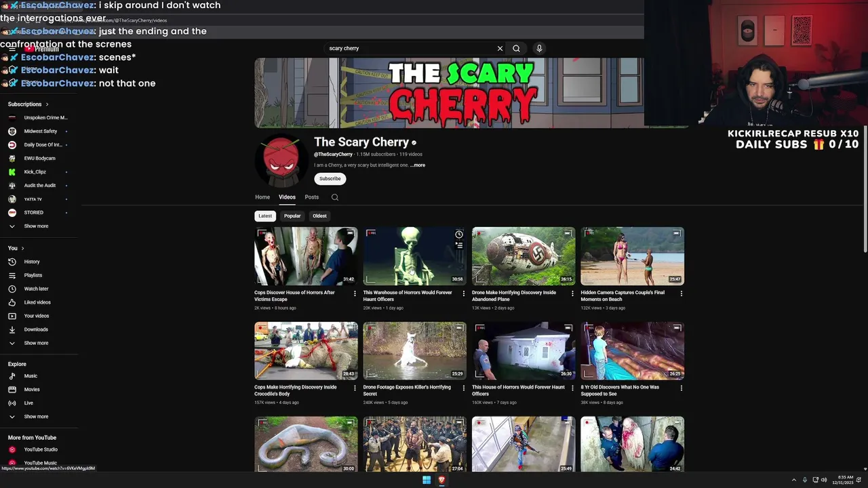The width and height of the screenshot is (868, 488).
Task: Select the Videos tab
Action: click(x=287, y=197)
